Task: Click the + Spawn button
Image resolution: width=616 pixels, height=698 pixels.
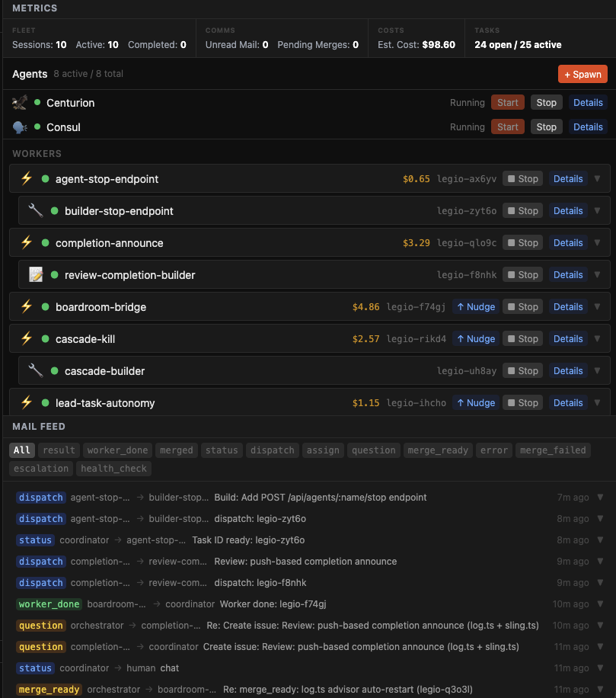Action: [x=582, y=74]
